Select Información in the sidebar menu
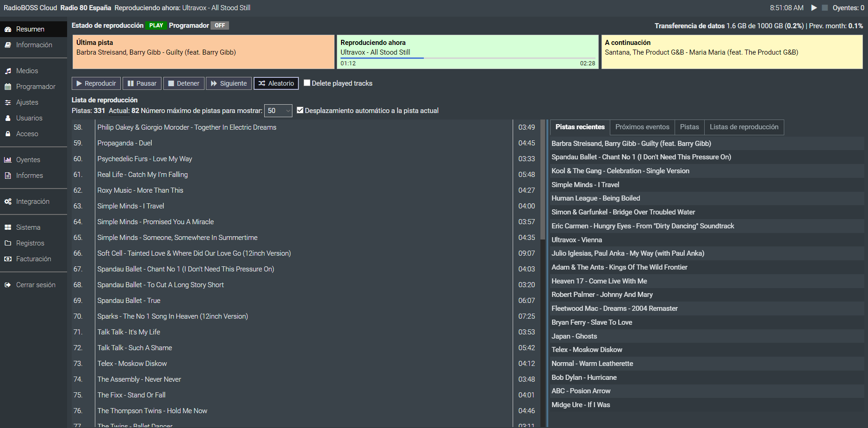 (33, 45)
